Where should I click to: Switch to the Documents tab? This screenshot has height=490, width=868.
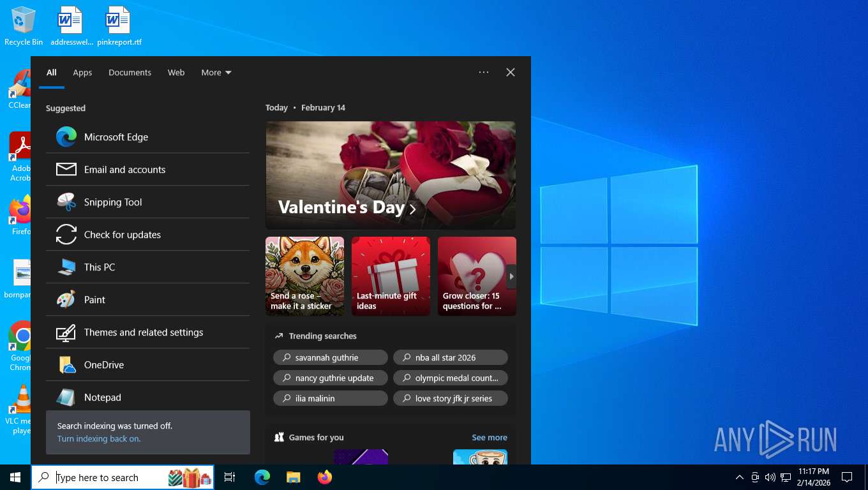(x=130, y=73)
